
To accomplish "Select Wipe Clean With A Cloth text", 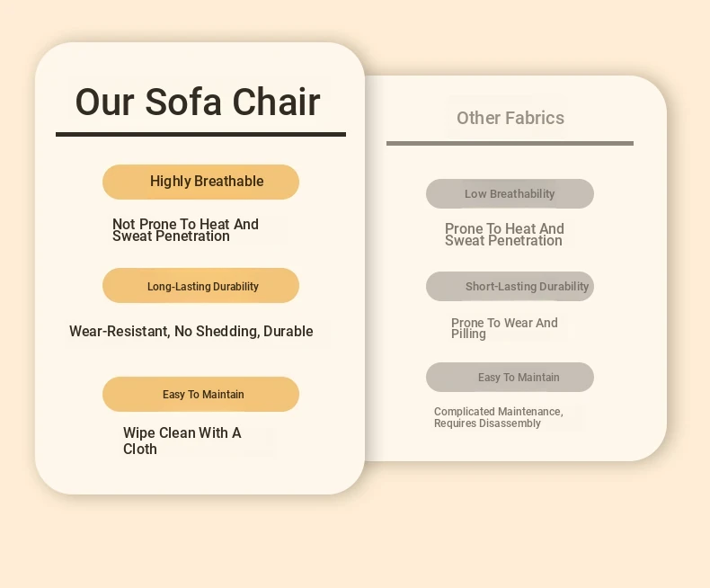I will tap(182, 441).
